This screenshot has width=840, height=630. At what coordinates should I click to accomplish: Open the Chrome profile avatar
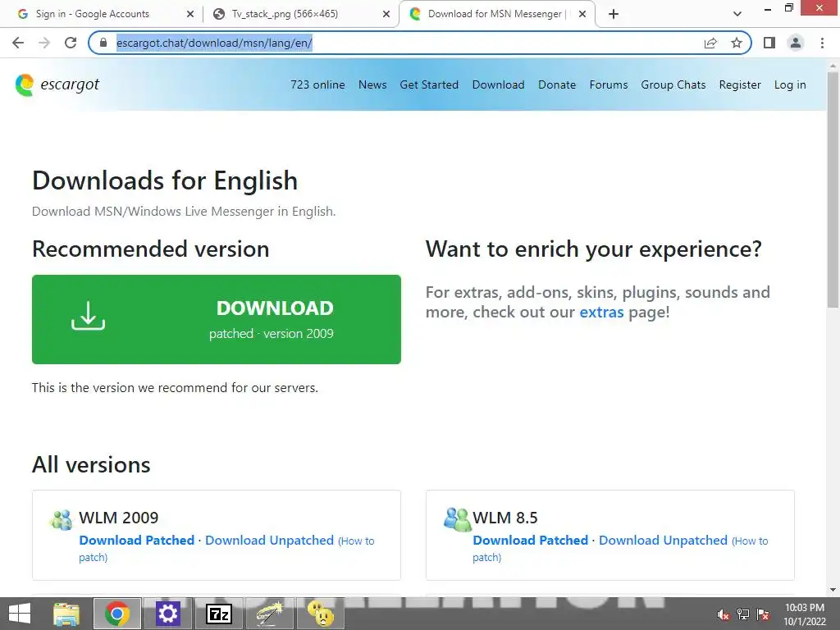point(796,43)
